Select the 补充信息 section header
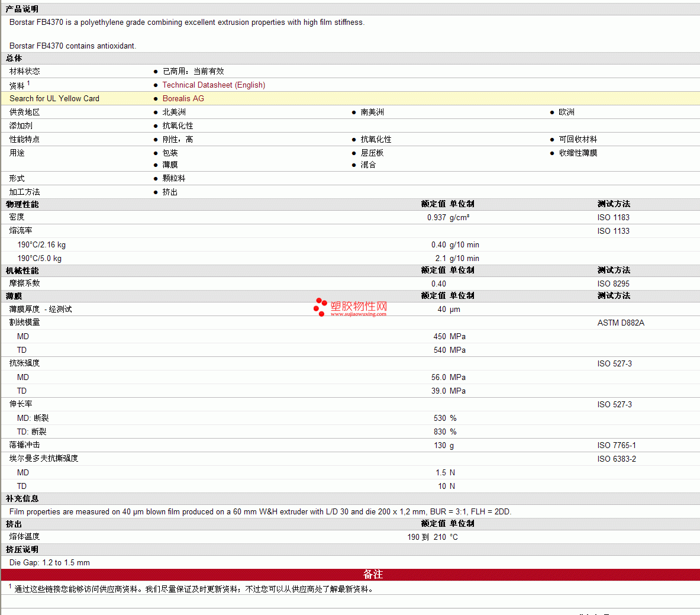Image resolution: width=700 pixels, height=615 pixels. tap(22, 499)
